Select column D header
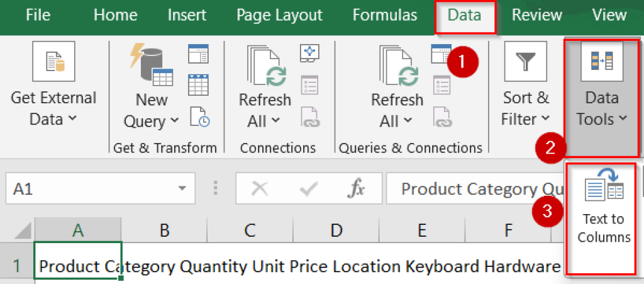The height and width of the screenshot is (284, 644). tap(336, 230)
